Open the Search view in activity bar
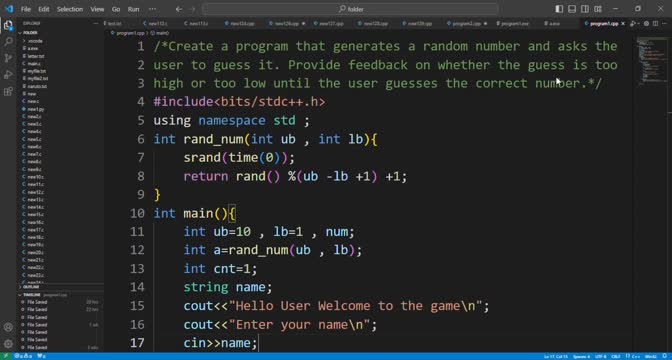Image resolution: width=672 pixels, height=360 pixels. (x=8, y=42)
